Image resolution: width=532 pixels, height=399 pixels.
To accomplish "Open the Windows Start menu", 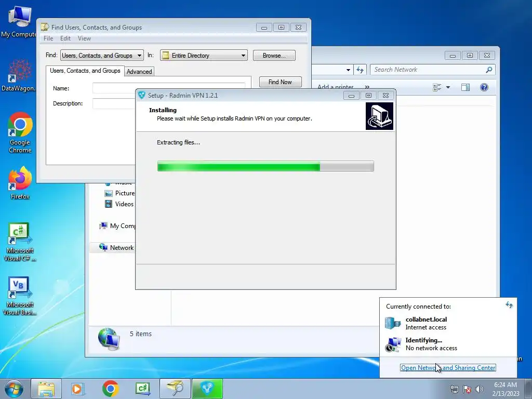I will point(14,389).
